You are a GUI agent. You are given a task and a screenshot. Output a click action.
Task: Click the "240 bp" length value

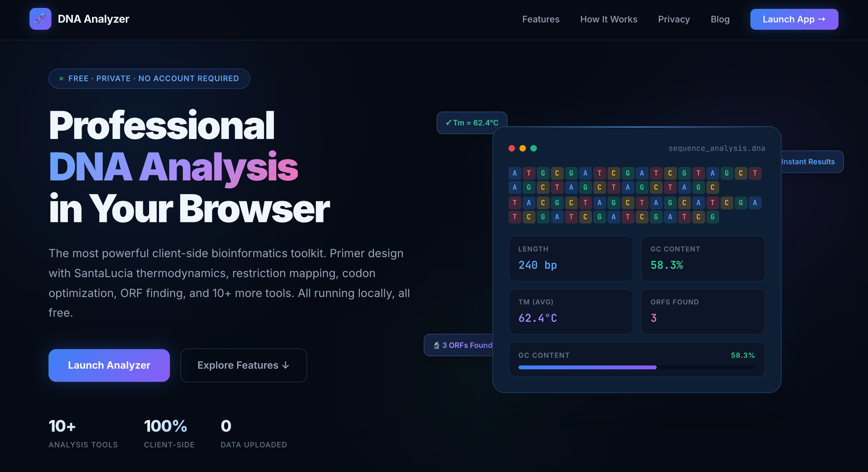pos(538,265)
